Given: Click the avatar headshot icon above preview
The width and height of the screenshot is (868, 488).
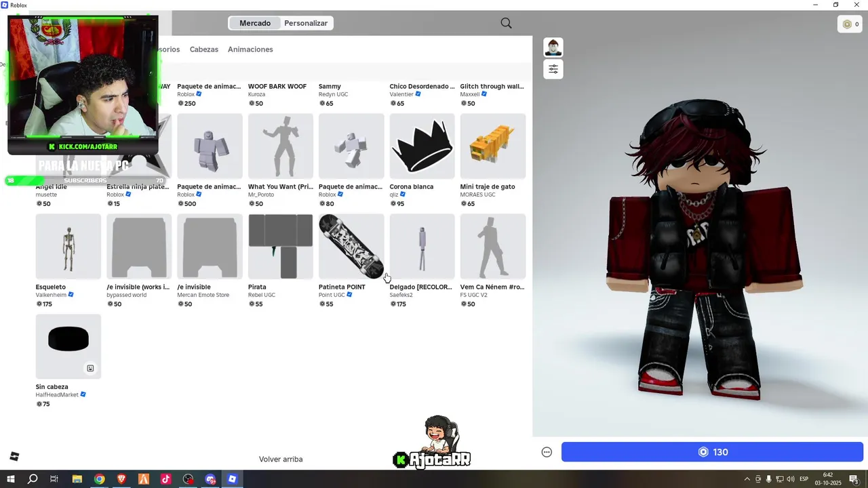Looking at the screenshot, I should click(553, 47).
